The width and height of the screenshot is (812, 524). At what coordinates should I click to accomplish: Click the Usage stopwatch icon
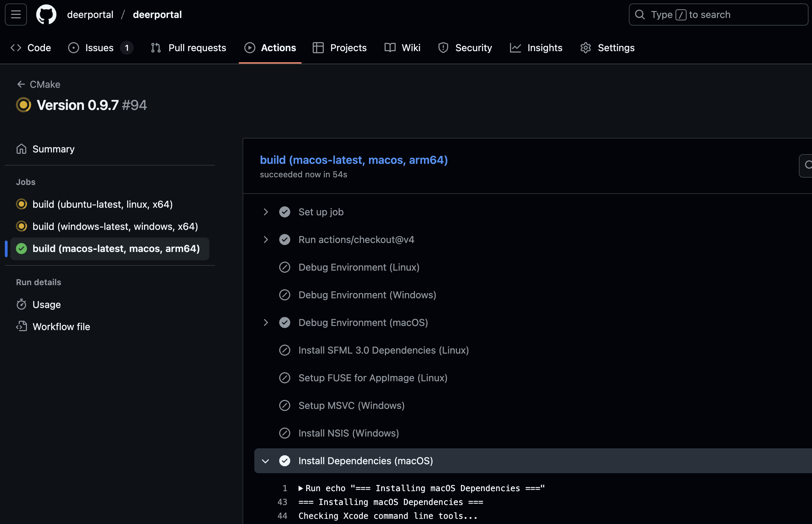point(21,305)
